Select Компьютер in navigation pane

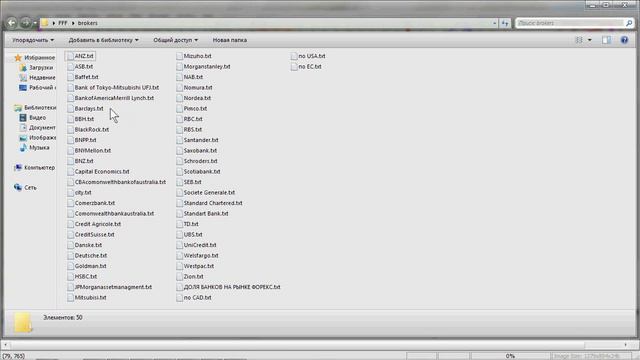tap(39, 168)
